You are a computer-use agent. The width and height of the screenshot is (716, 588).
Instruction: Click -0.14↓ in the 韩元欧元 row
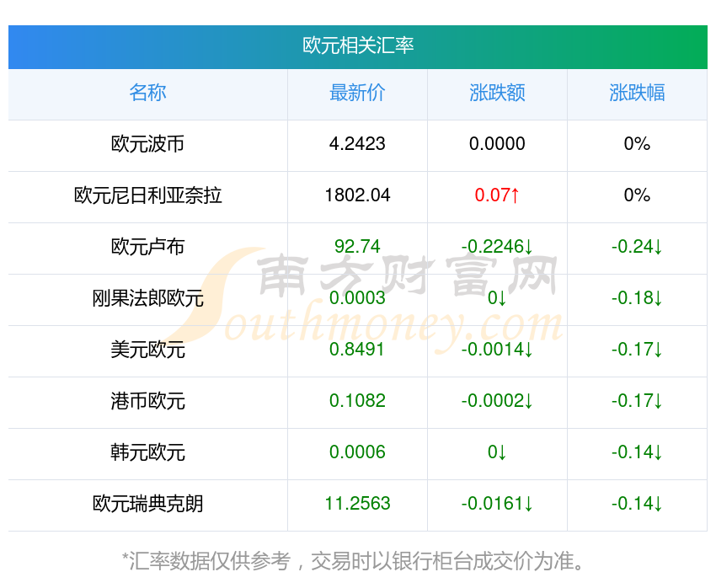click(637, 452)
